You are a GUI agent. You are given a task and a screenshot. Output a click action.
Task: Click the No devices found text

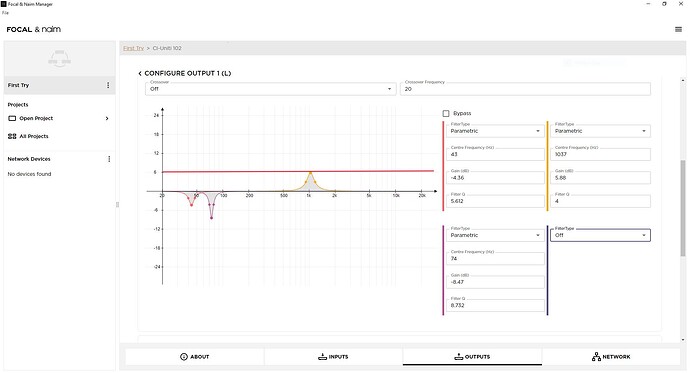pyautogui.click(x=29, y=174)
